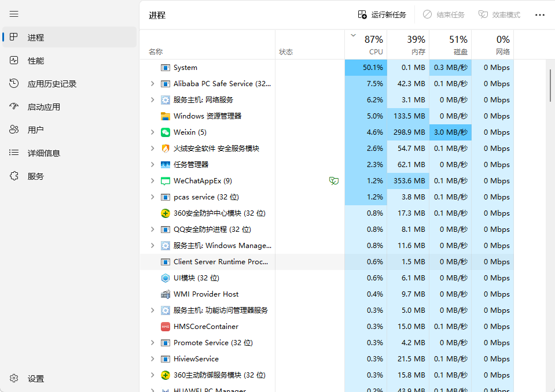The image size is (555, 392).
Task: Click Promote Service process icon
Action: (166, 343)
